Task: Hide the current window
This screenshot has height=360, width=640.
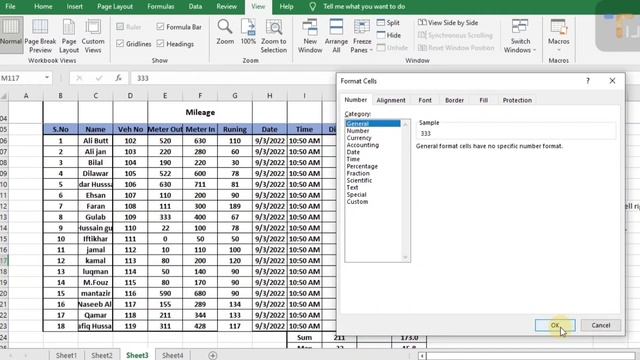Action: (x=389, y=35)
